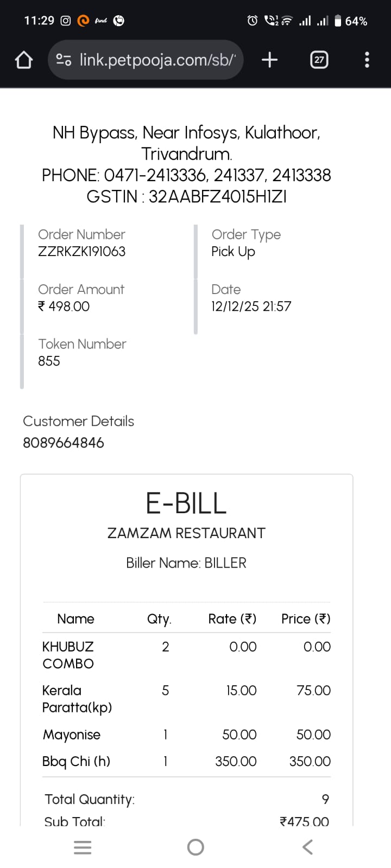Open the tab switcher showing 27 tabs
Image resolution: width=391 pixels, height=868 pixels.
click(319, 60)
